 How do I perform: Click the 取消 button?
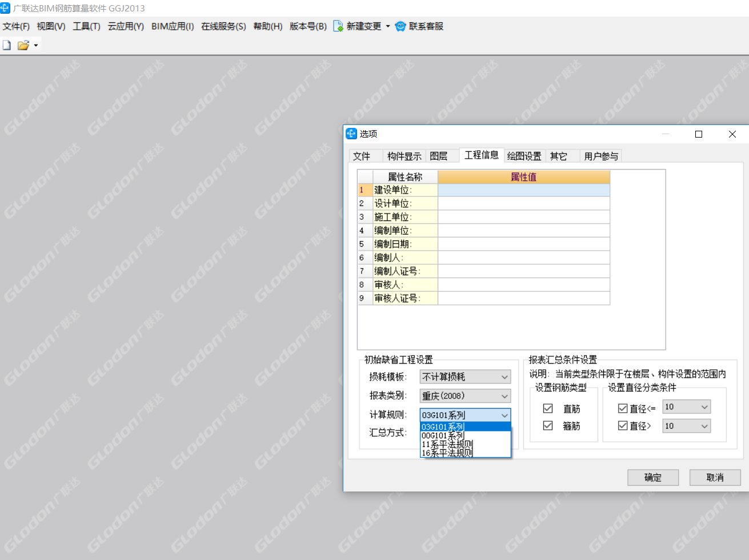pos(715,478)
